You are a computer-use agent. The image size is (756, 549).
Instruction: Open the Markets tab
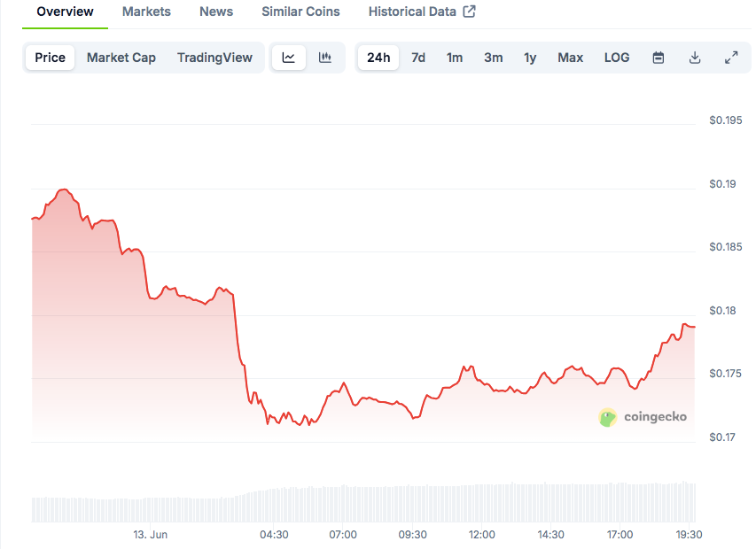tap(147, 12)
